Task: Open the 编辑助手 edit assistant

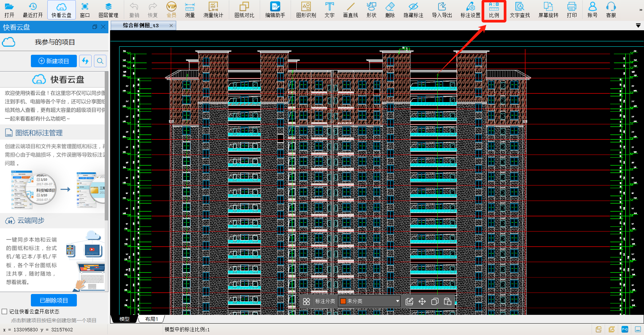Action: coord(275,10)
